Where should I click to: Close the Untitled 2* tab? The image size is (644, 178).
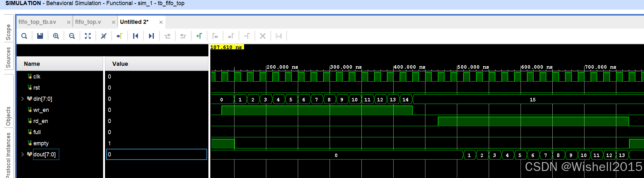(161, 22)
